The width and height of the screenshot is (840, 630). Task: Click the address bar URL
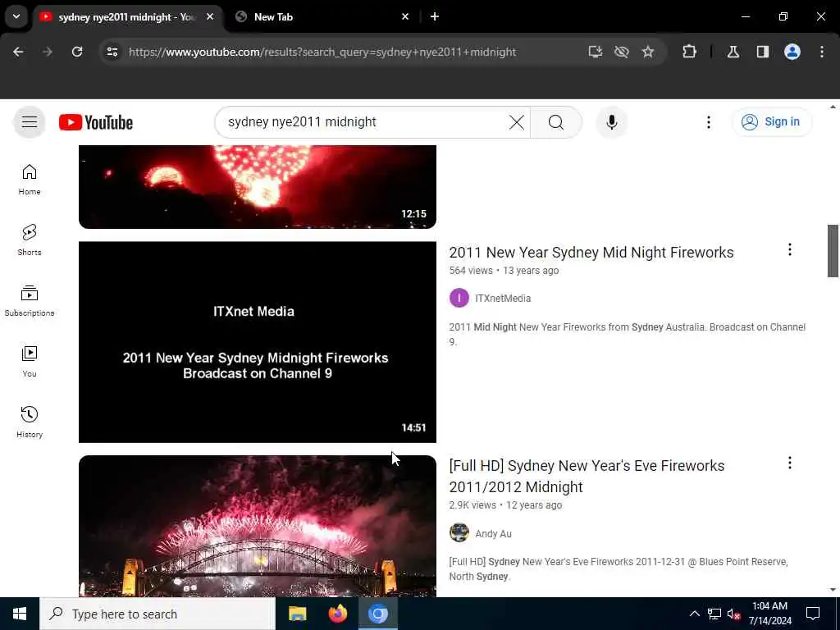322,52
